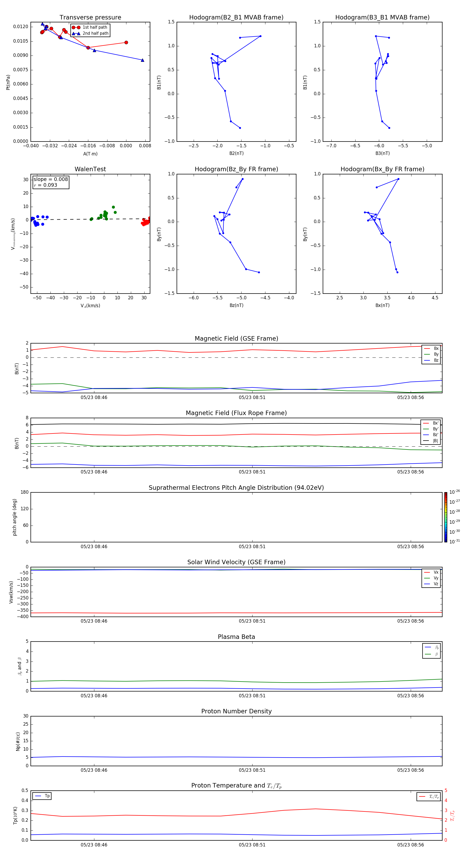473x868 pixels.
Task: Click the 'Plasma Beta' plot title
Action: click(x=236, y=637)
